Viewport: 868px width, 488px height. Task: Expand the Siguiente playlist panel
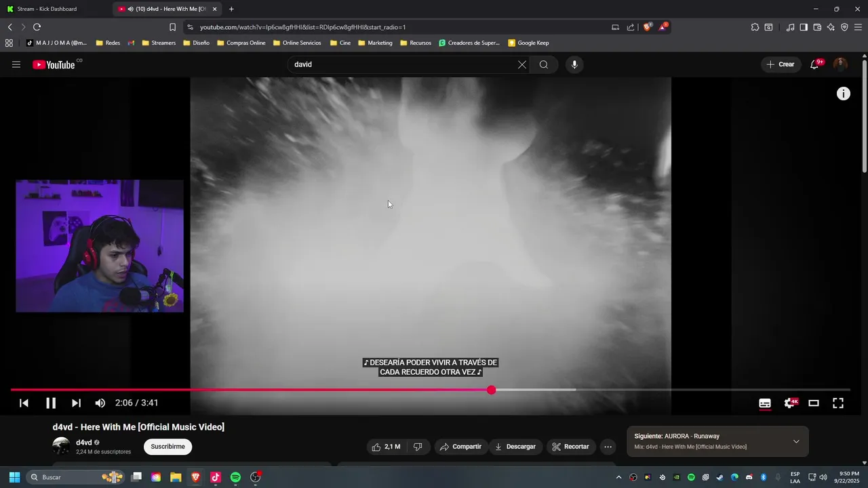pos(796,441)
